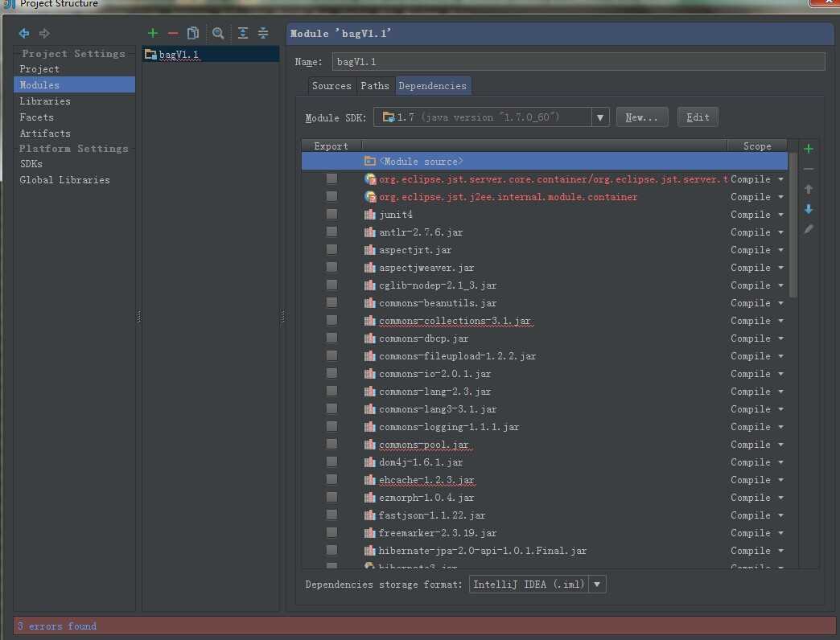Check export for commons-beanutils.jar

pos(331,302)
